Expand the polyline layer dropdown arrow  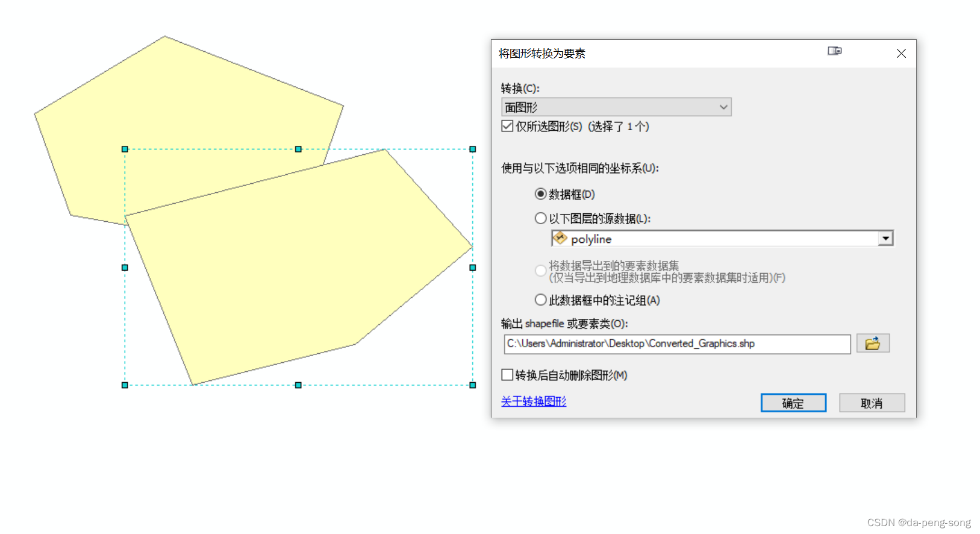point(885,239)
